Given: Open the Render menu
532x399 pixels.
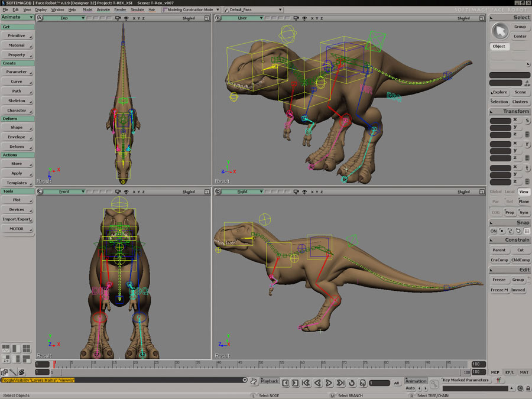Looking at the screenshot, I should click(120, 10).
